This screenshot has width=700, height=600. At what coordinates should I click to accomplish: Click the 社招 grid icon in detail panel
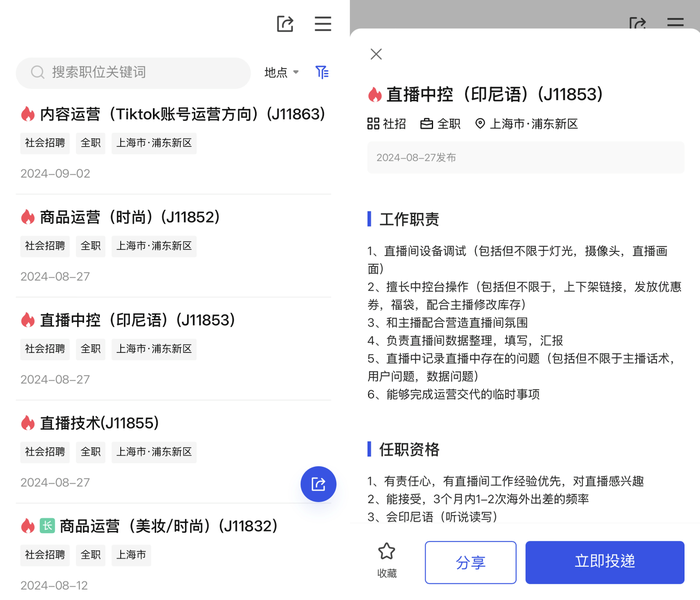click(x=374, y=124)
